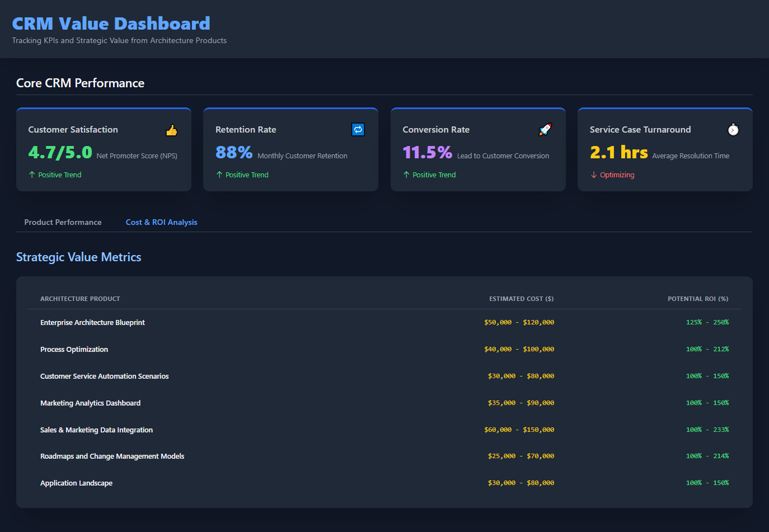The height and width of the screenshot is (532, 769).
Task: Click the CRM Value Dashboard title
Action: pos(111,23)
